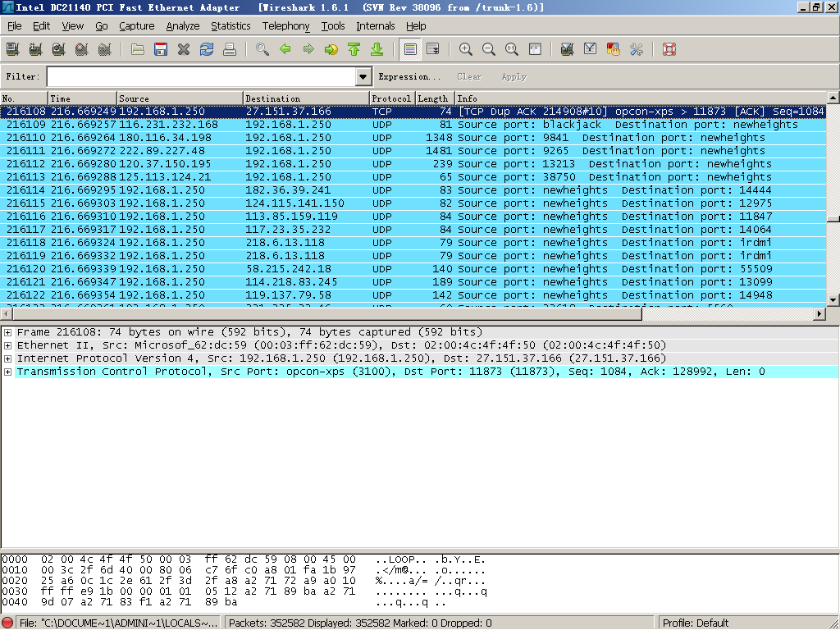Open the File menu
This screenshot has height=630, width=840.
pos(15,26)
